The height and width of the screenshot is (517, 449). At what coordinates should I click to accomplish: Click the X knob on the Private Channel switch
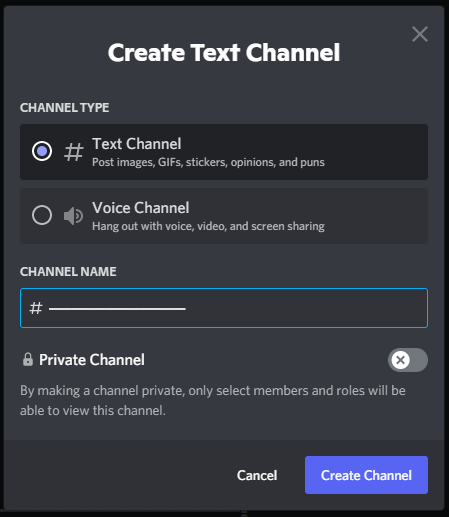tap(400, 360)
